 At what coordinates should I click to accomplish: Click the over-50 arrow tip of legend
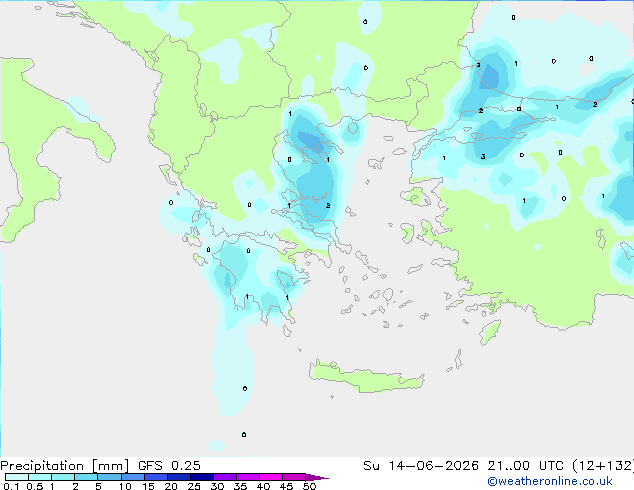(x=317, y=477)
